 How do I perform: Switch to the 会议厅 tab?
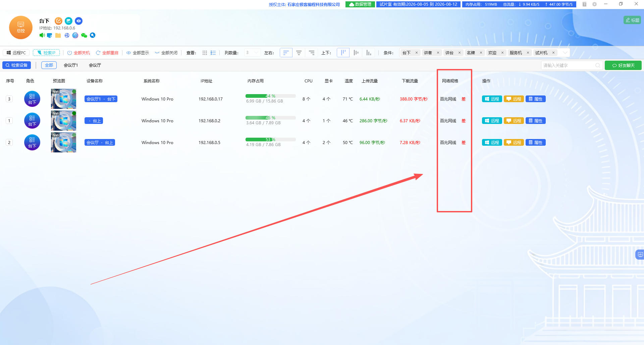pos(95,65)
